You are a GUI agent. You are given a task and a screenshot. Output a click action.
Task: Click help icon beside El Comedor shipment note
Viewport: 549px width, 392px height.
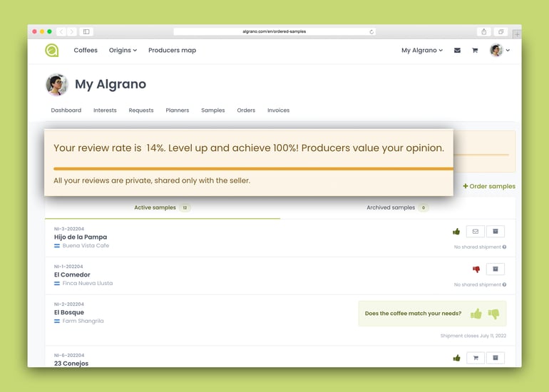tap(504, 284)
